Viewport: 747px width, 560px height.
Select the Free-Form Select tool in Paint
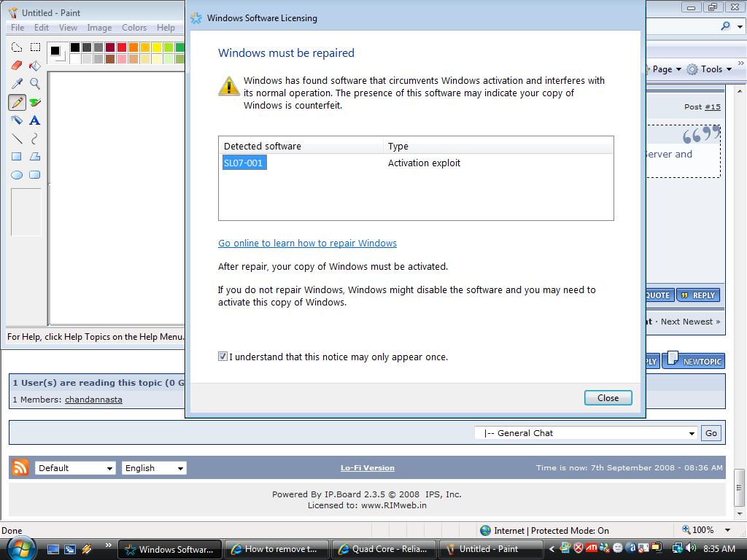[17, 47]
